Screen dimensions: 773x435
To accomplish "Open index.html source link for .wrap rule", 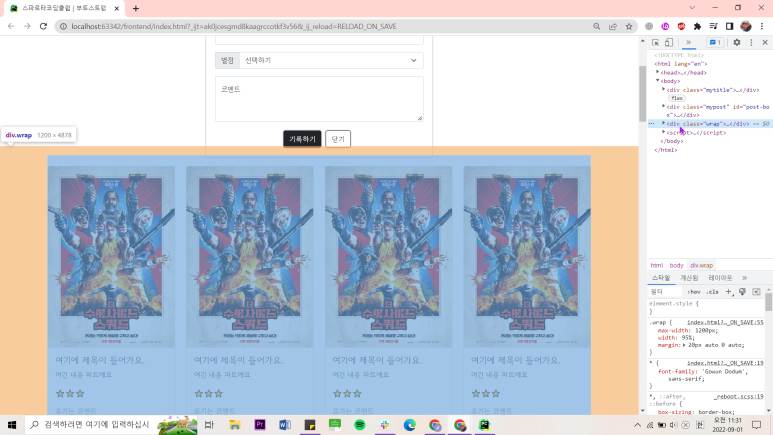I will click(x=725, y=322).
